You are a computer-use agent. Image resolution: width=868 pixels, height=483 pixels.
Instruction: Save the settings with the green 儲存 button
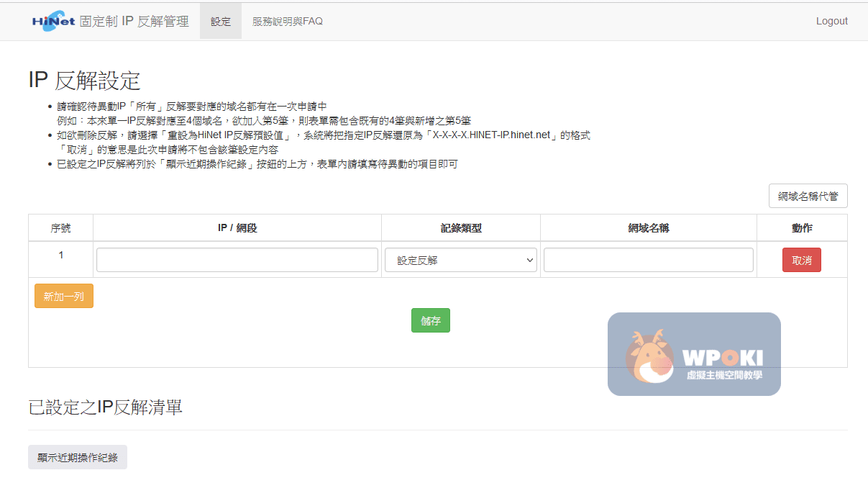430,320
